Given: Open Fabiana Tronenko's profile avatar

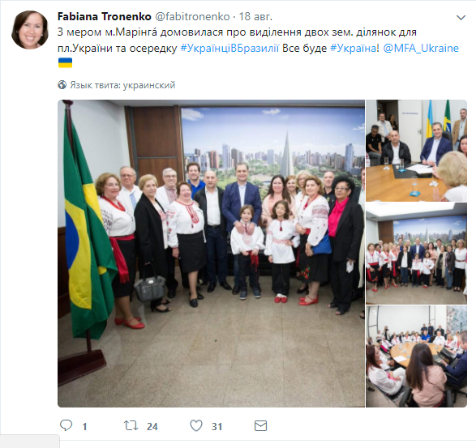Looking at the screenshot, I should pos(30,30).
